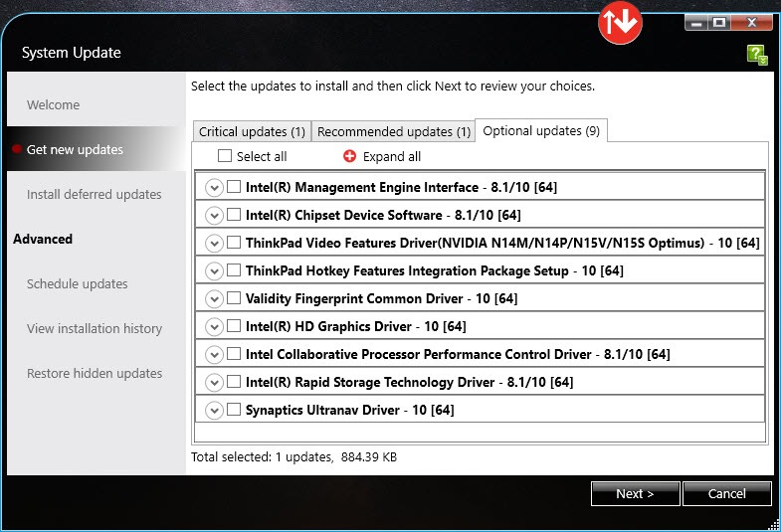Image resolution: width=781 pixels, height=532 pixels.
Task: Open Get new updates in sidebar
Action: pos(97,149)
